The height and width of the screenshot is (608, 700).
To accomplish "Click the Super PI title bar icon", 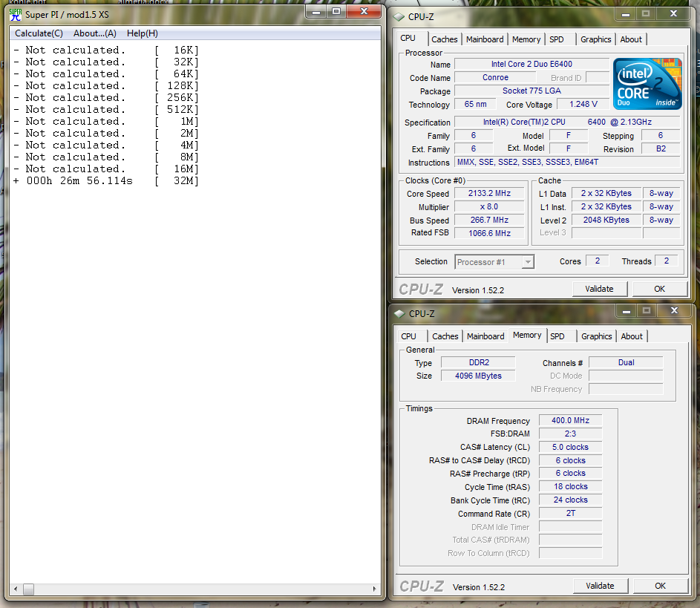I will click(16, 15).
